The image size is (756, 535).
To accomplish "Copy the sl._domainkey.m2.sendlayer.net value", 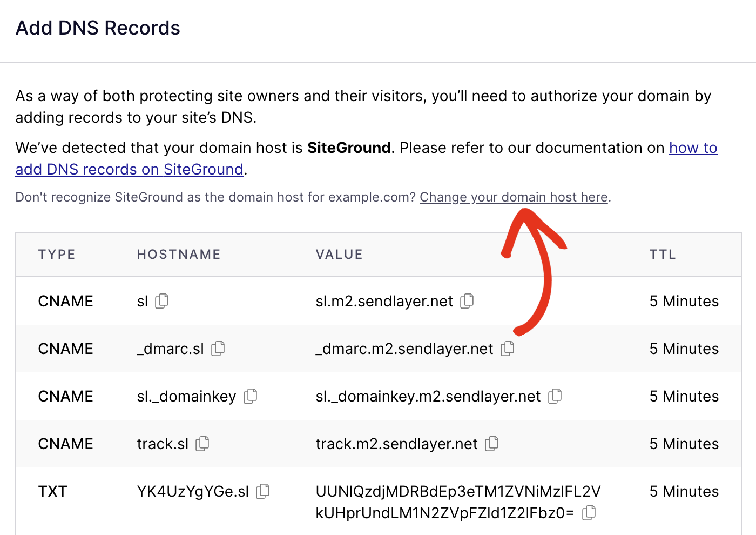I will 555,396.
